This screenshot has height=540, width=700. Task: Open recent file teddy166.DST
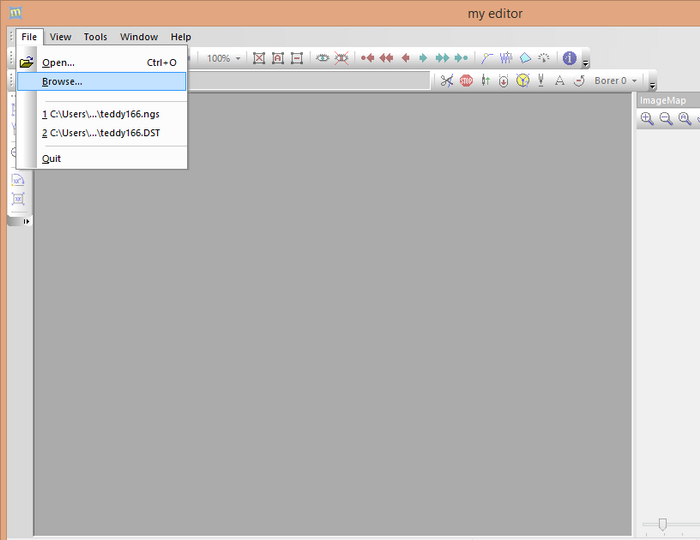click(x=102, y=133)
